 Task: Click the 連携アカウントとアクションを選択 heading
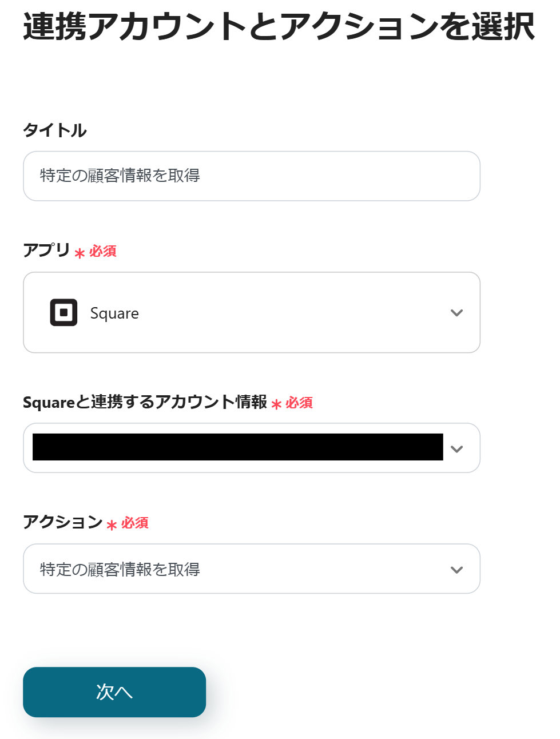click(x=279, y=26)
